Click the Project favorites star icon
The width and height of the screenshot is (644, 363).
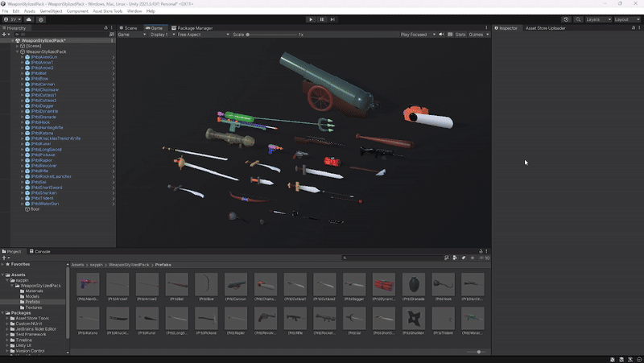(473, 258)
